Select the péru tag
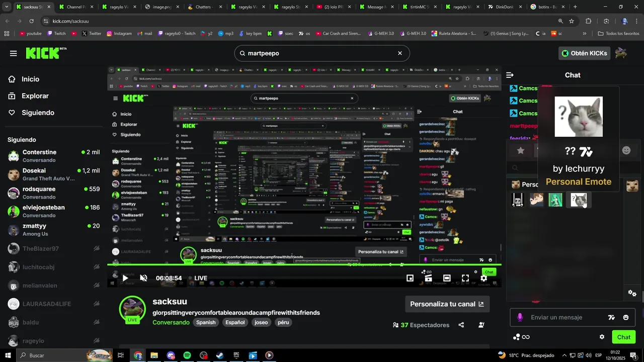 (283, 322)
